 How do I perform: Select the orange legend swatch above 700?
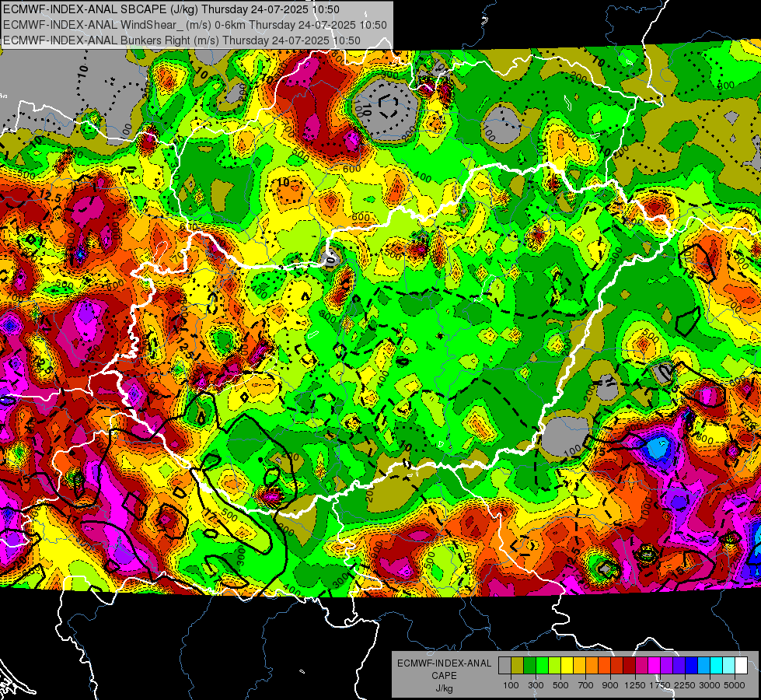coord(592,666)
